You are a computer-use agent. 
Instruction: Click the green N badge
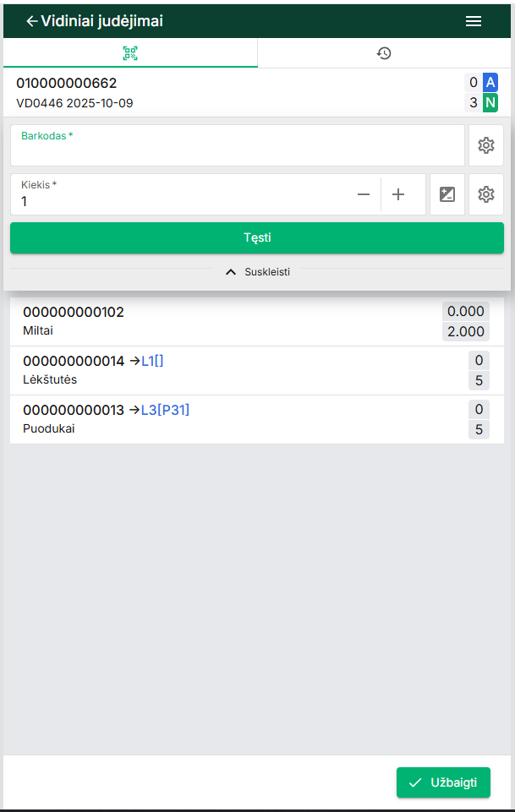[x=490, y=103]
